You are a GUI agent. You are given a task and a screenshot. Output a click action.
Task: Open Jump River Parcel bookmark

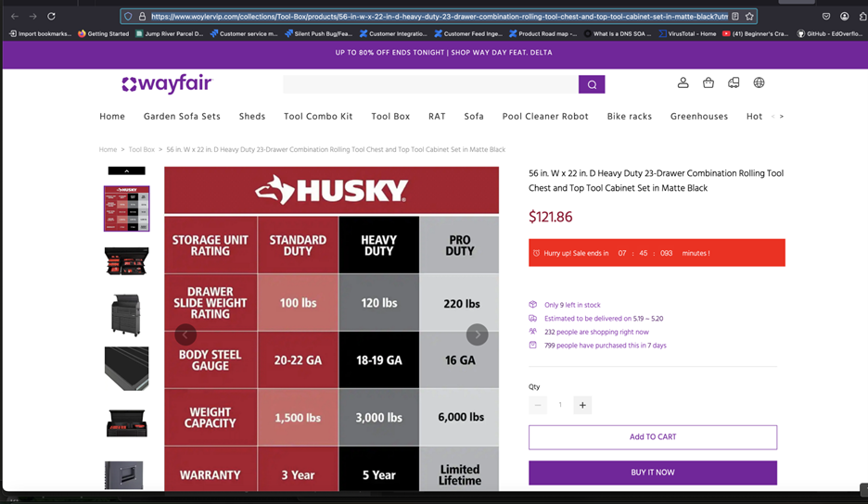[x=170, y=33]
